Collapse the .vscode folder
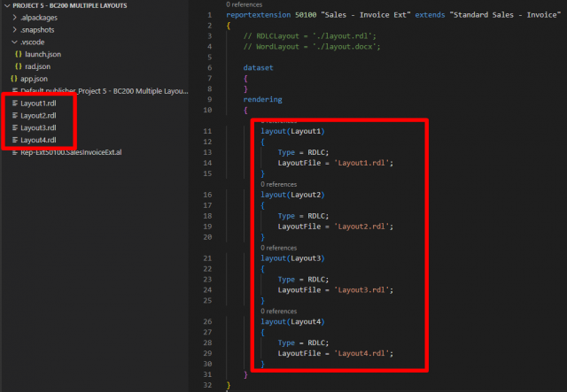This screenshot has width=567, height=392. 14,42
